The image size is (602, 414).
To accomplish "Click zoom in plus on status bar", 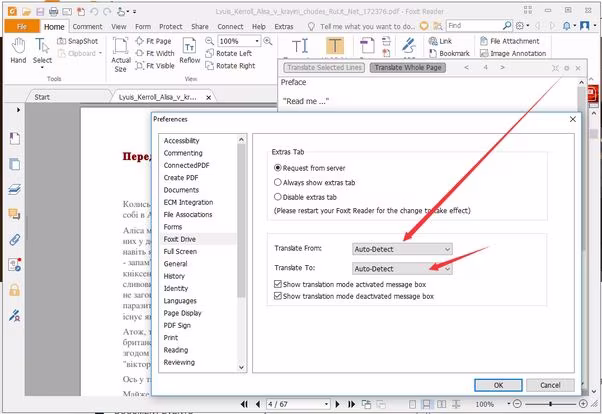I will pos(583,404).
